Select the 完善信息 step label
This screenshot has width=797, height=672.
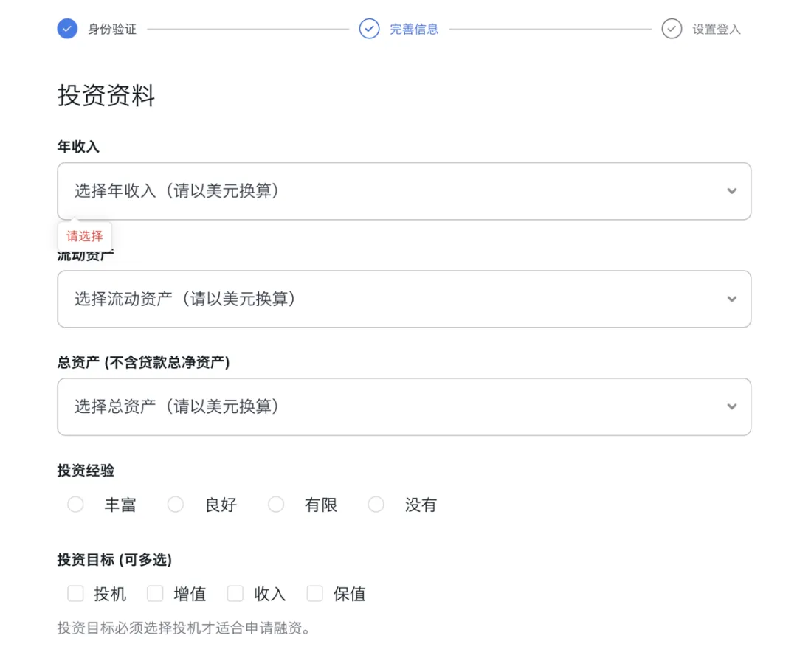[x=414, y=30]
